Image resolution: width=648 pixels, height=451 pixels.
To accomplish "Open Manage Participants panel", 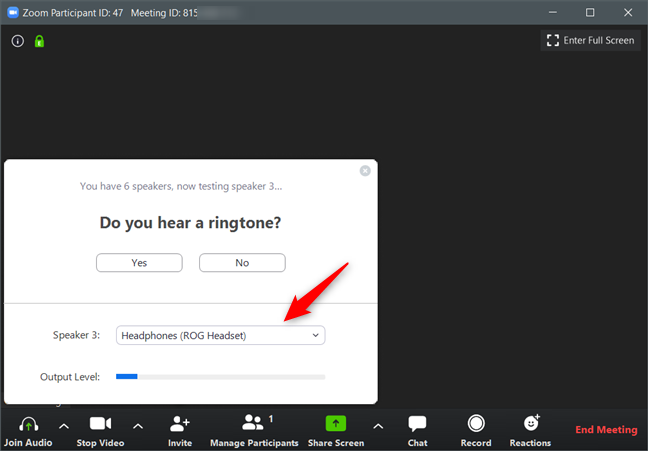I will click(254, 431).
